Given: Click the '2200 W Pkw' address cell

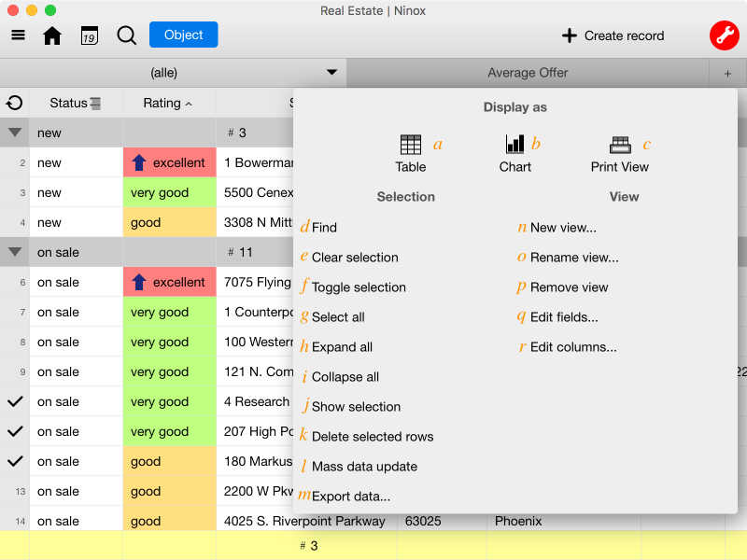Looking at the screenshot, I should coord(255,491).
